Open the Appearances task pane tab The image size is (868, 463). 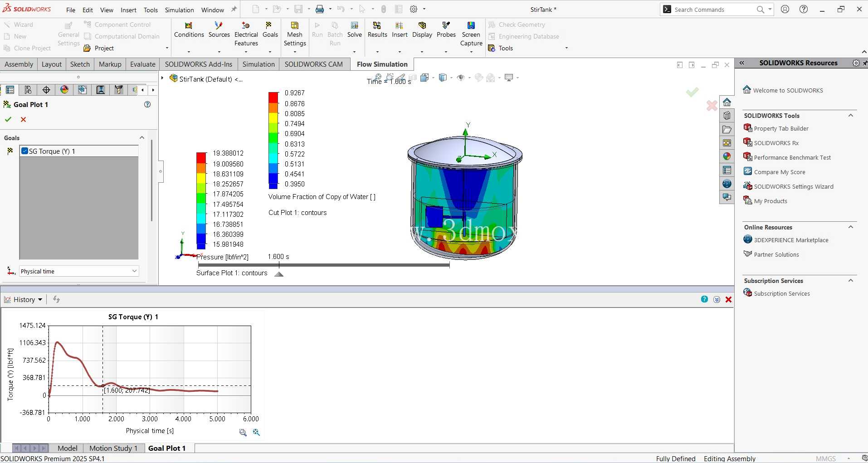(x=727, y=156)
